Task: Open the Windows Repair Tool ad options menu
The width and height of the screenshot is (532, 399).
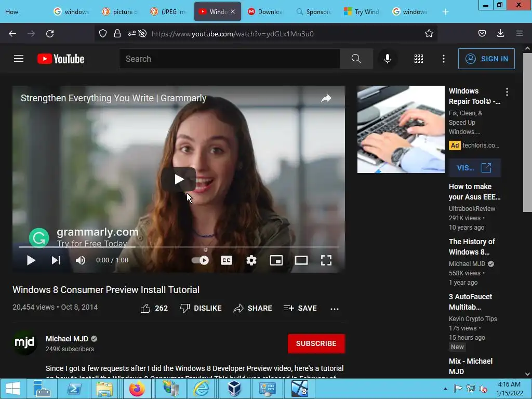Action: click(x=507, y=91)
